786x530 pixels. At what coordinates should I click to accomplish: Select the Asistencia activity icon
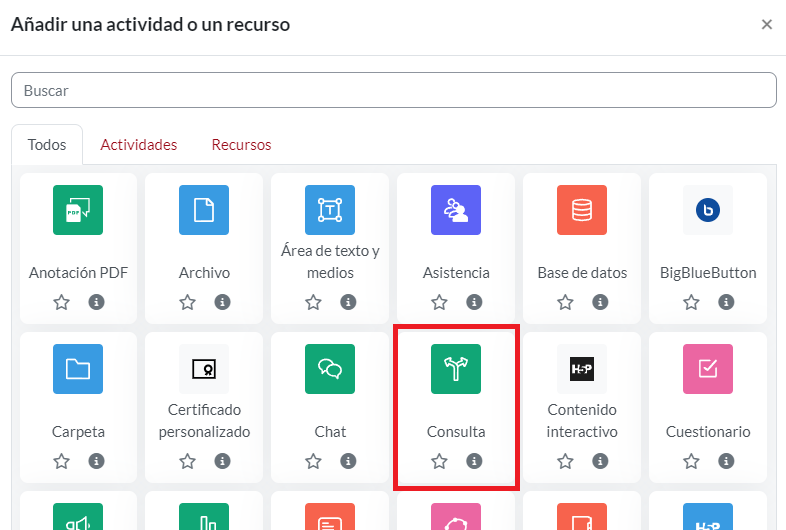[x=456, y=210]
